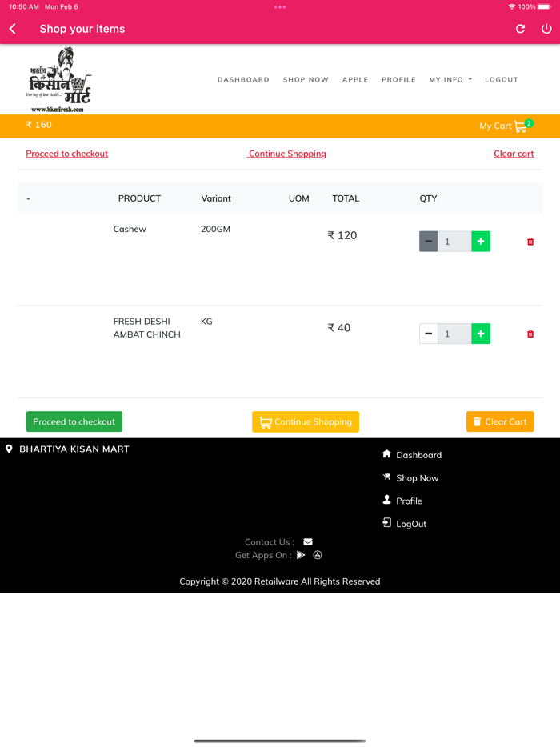Viewport: 560px width, 747px height.
Task: Follow the red Continue Shopping link
Action: click(287, 154)
